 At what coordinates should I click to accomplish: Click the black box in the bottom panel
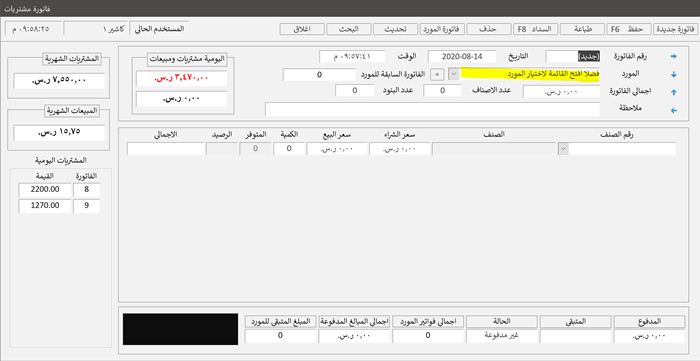[180, 329]
